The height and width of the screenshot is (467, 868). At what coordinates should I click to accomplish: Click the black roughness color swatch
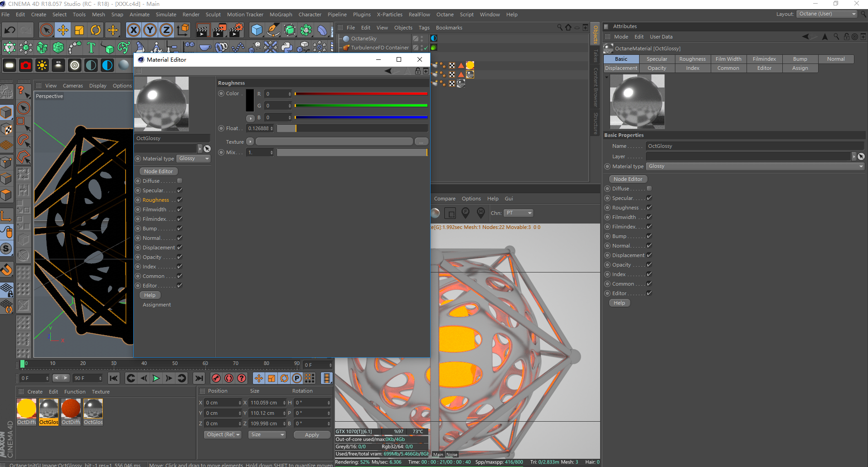(250, 100)
